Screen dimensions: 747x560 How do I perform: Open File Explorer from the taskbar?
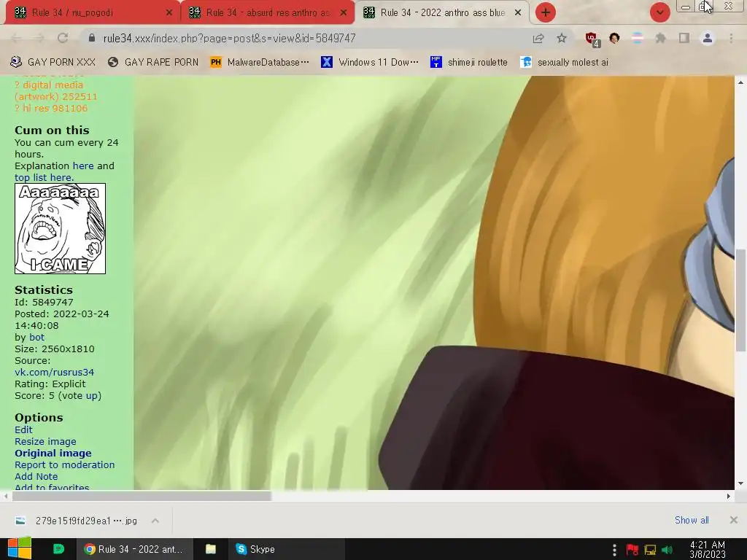(211, 549)
